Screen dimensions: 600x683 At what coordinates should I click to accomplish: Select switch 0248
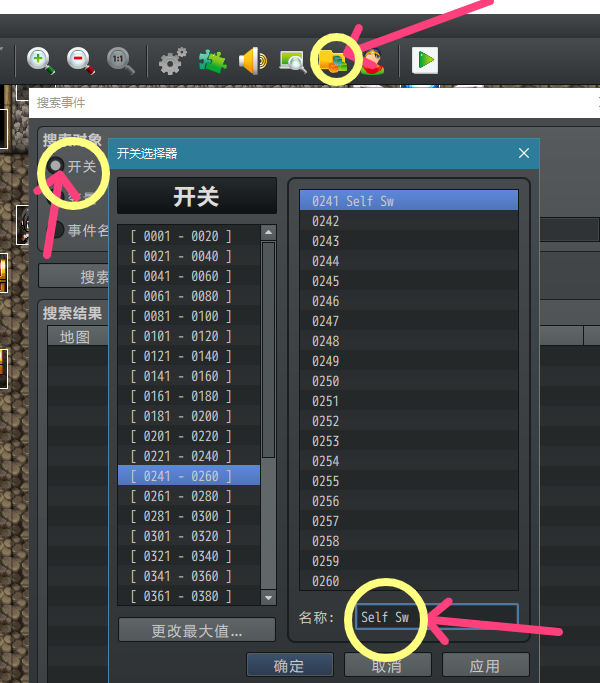point(409,341)
